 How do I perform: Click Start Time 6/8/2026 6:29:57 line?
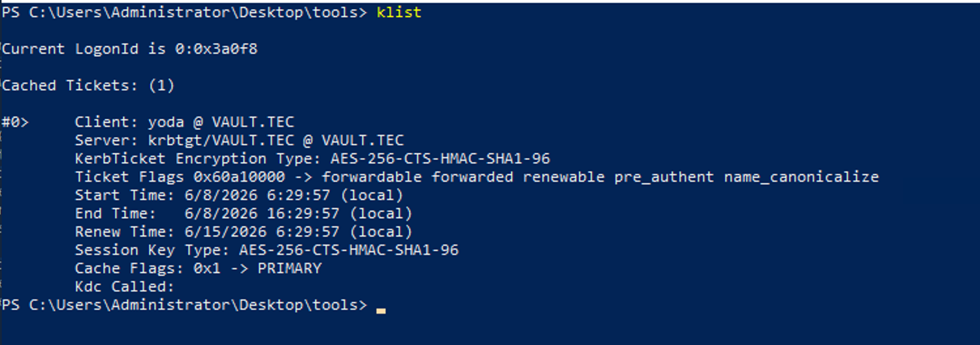pyautogui.click(x=239, y=195)
